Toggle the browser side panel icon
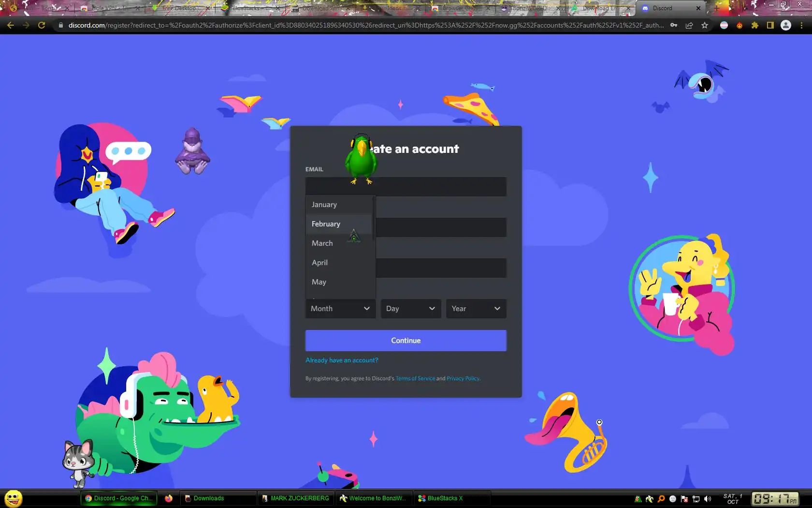 (x=770, y=25)
